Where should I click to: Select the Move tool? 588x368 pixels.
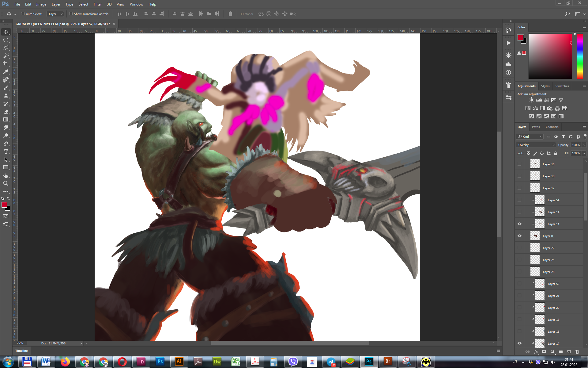coord(6,32)
